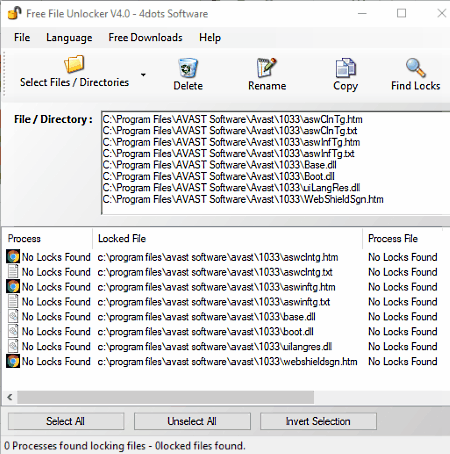
Task: Click the Select All button
Action: (66, 421)
